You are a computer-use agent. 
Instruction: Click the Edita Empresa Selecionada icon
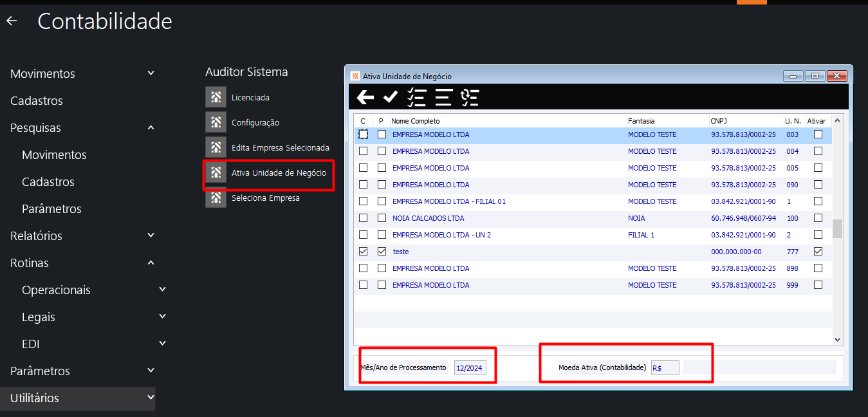[x=216, y=147]
